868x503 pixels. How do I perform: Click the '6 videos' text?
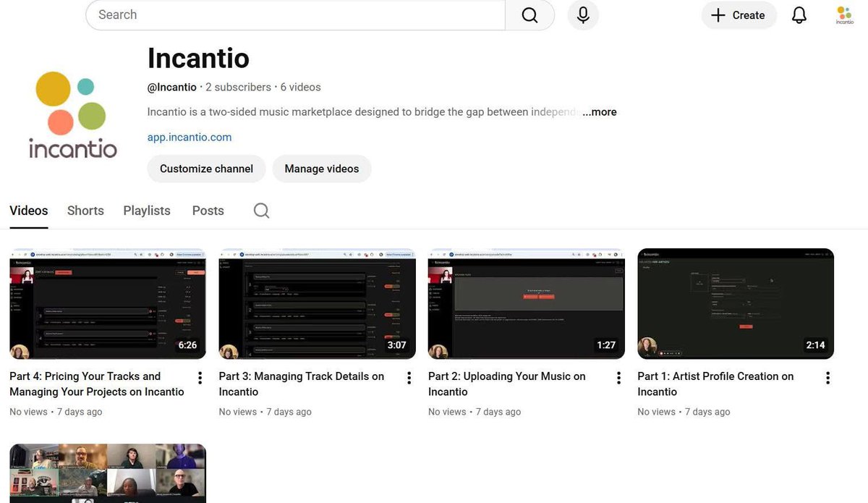click(300, 87)
